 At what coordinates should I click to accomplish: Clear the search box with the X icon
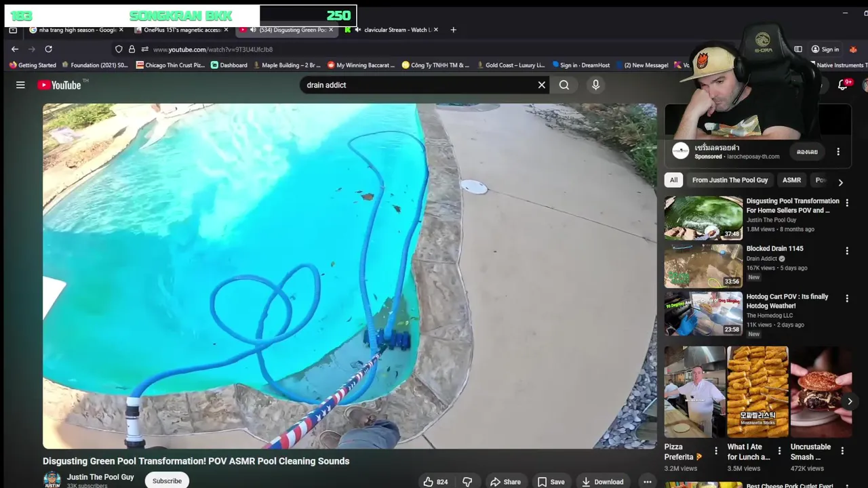(x=542, y=85)
